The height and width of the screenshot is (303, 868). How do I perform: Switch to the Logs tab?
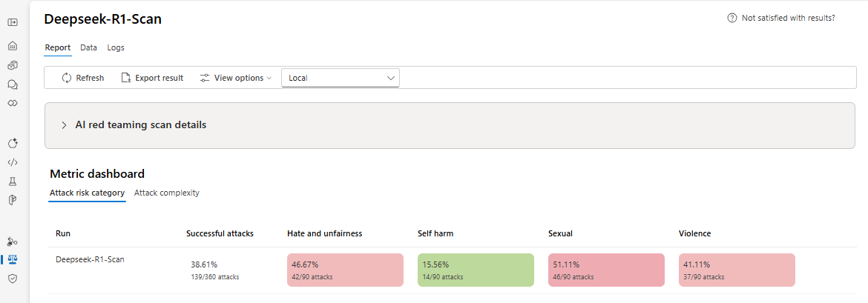coord(116,47)
